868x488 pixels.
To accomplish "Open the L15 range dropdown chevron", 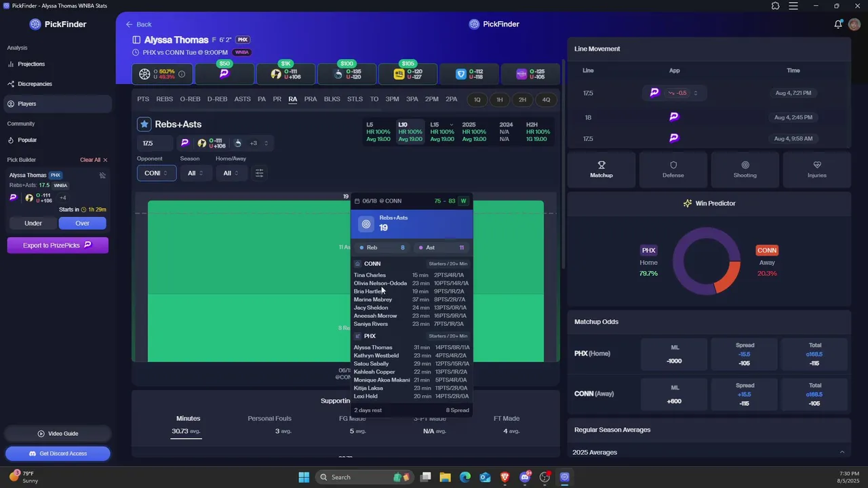I will [x=452, y=125].
